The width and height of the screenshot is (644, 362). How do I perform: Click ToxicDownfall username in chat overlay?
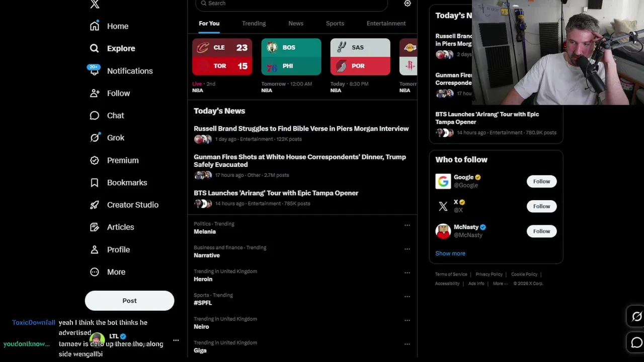click(34, 323)
